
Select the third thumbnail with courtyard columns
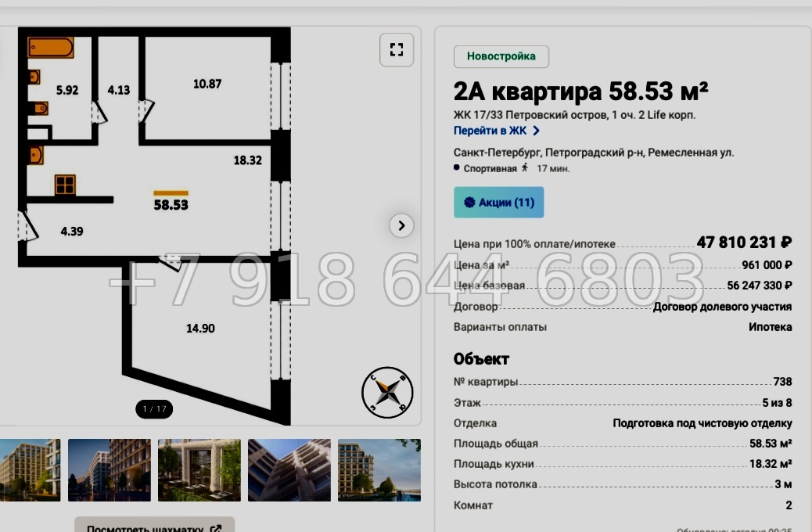(199, 470)
